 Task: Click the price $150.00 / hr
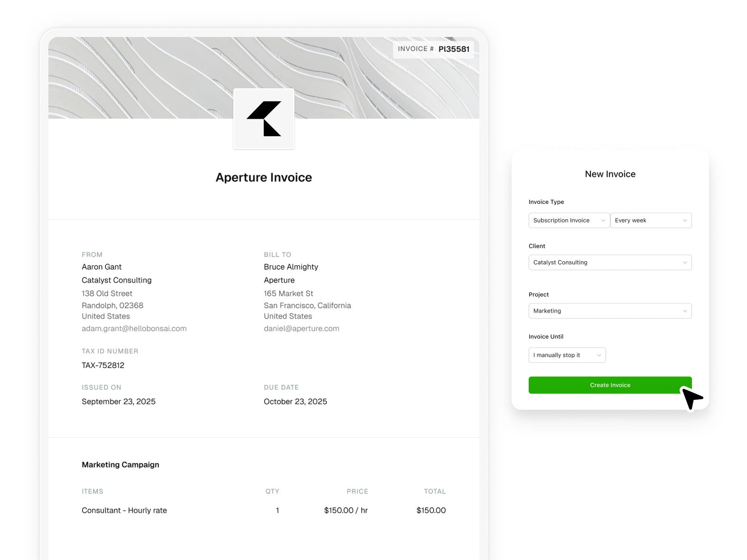[346, 511]
